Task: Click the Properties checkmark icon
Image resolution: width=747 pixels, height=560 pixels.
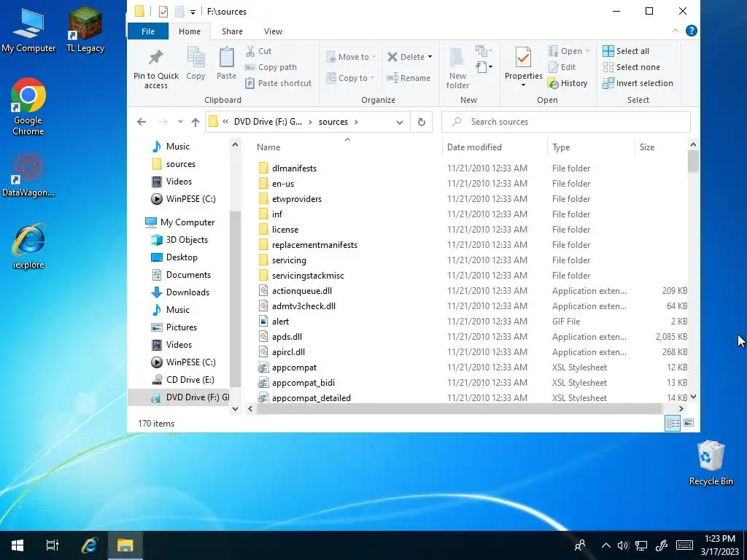Action: click(x=523, y=58)
